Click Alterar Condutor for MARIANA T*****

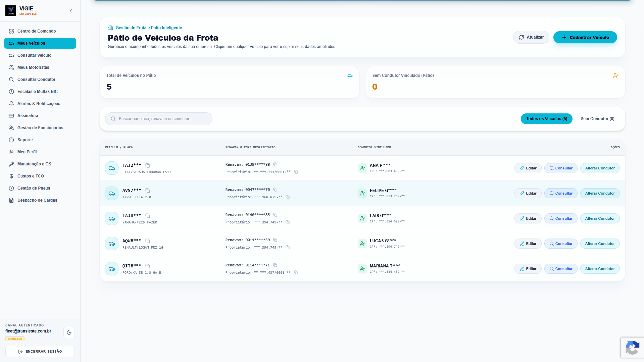(600, 269)
